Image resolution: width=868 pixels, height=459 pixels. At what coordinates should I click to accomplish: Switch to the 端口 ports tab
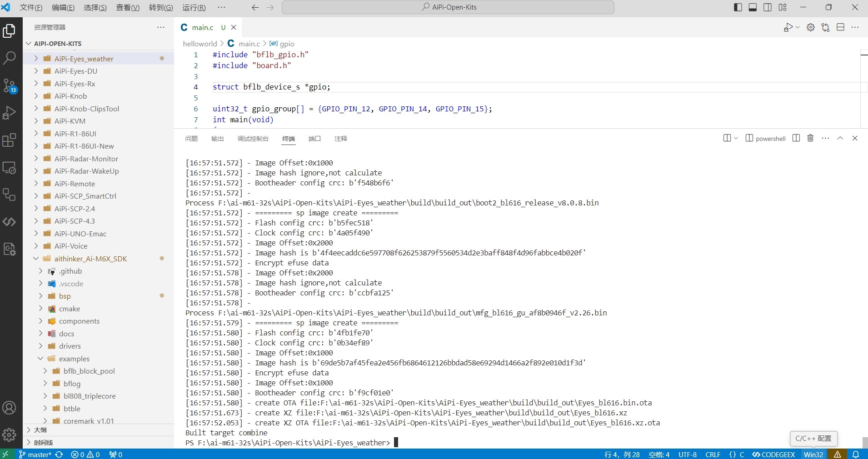[x=314, y=139]
